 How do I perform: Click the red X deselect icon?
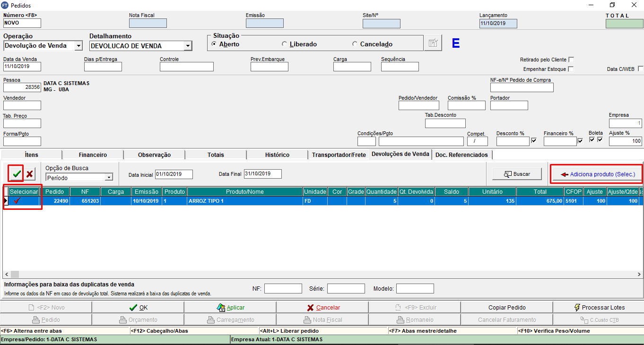coord(30,174)
